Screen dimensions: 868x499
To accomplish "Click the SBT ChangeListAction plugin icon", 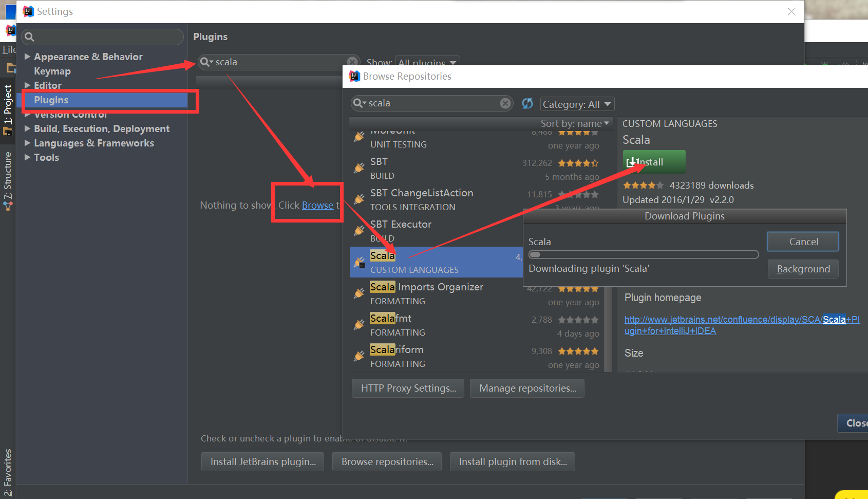I will [x=360, y=199].
